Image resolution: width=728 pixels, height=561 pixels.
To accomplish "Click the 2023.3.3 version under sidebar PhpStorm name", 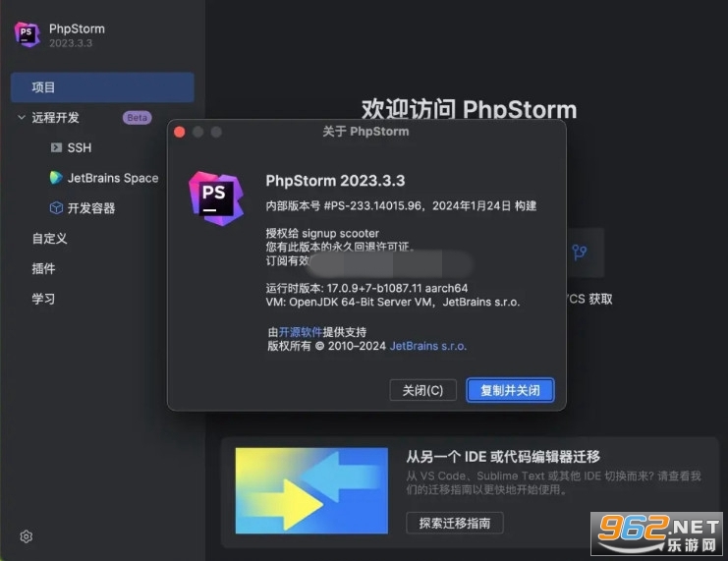I will [x=71, y=43].
